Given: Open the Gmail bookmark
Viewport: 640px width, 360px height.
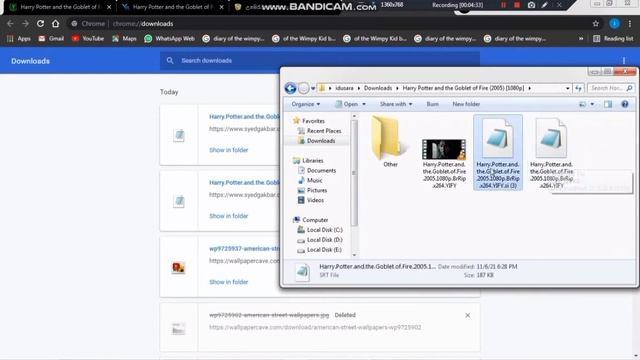Looking at the screenshot, I should click(51, 39).
